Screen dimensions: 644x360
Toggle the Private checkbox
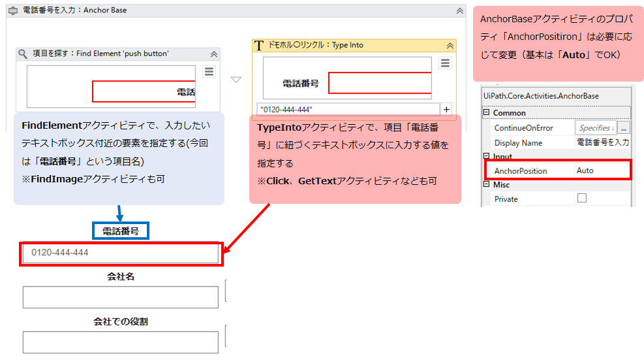click(x=582, y=199)
